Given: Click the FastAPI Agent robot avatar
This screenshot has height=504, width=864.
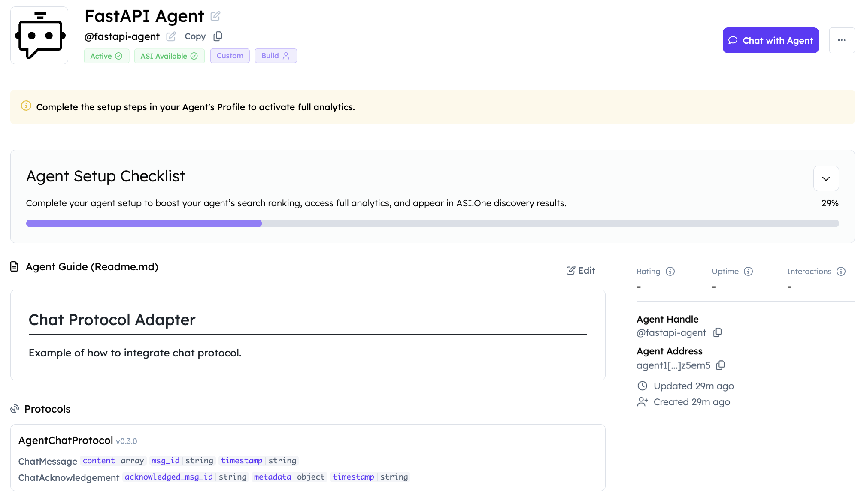Looking at the screenshot, I should (x=39, y=36).
